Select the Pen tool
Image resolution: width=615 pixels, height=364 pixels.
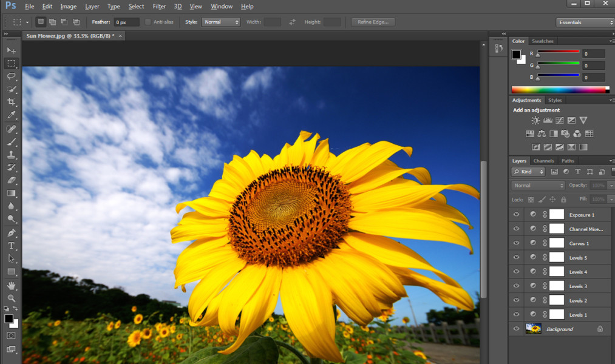point(11,233)
